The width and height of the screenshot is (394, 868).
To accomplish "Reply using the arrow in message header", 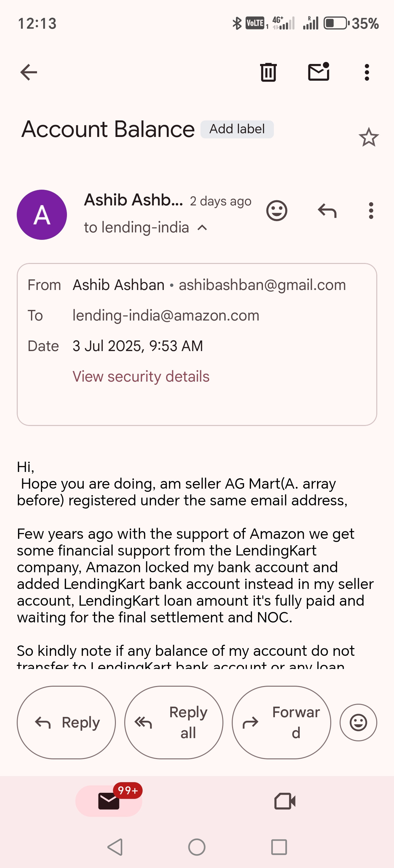I will 327,211.
